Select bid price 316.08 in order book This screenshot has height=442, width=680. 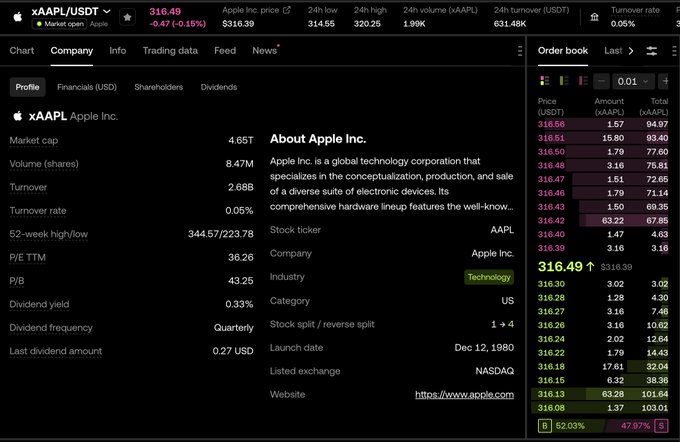point(551,408)
